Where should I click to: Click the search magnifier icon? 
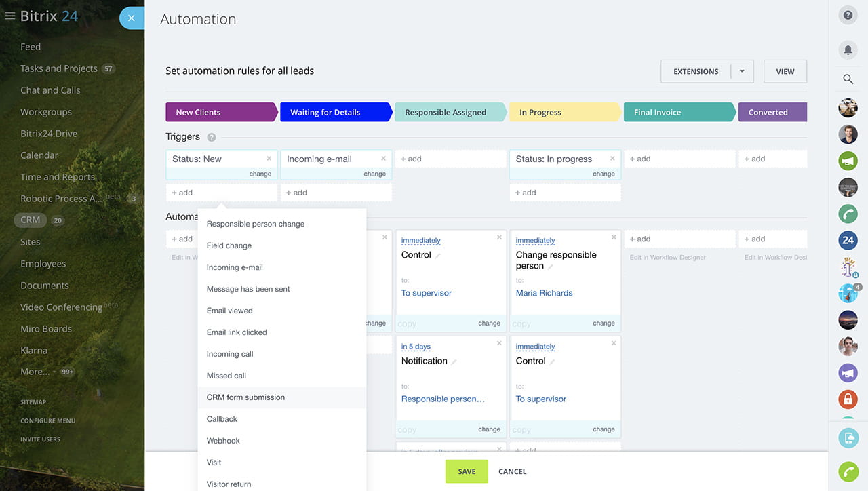tap(848, 79)
